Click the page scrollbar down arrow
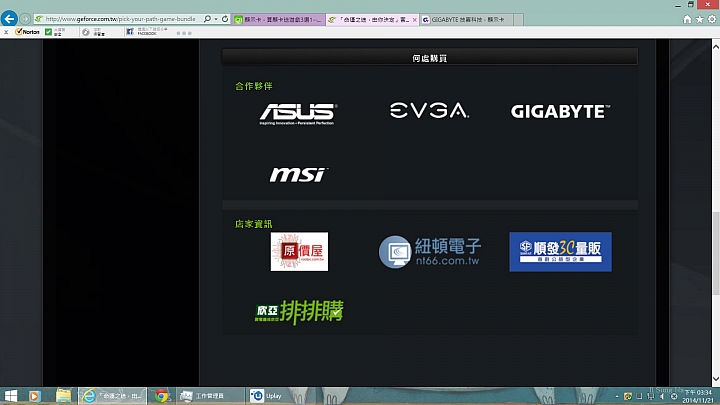 tap(715, 379)
